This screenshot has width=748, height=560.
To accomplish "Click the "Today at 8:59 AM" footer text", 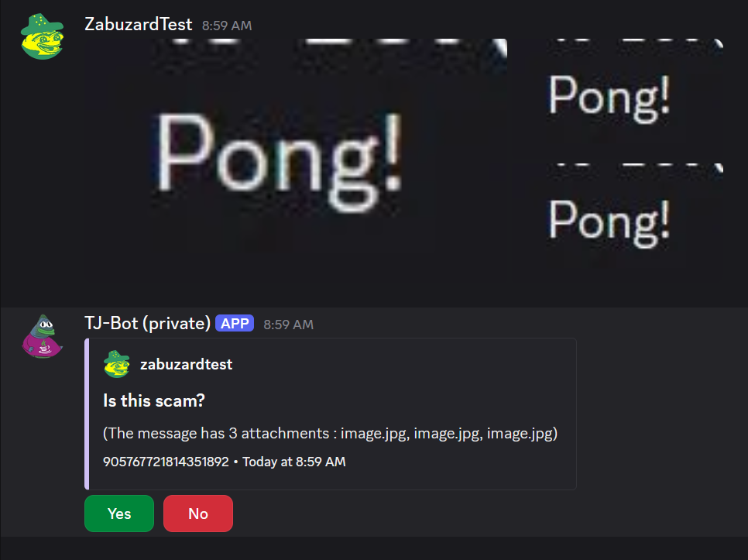I will (294, 462).
